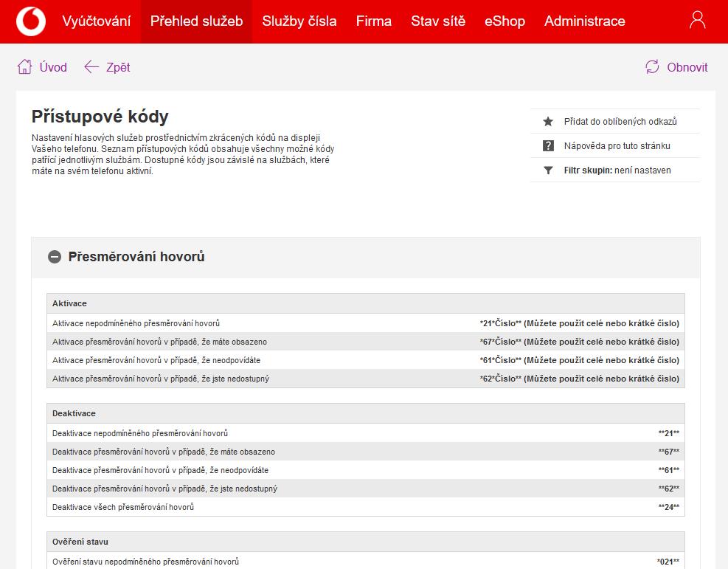The height and width of the screenshot is (569, 728).
Task: Click the Přesměrování hovorů heading
Action: [x=136, y=257]
